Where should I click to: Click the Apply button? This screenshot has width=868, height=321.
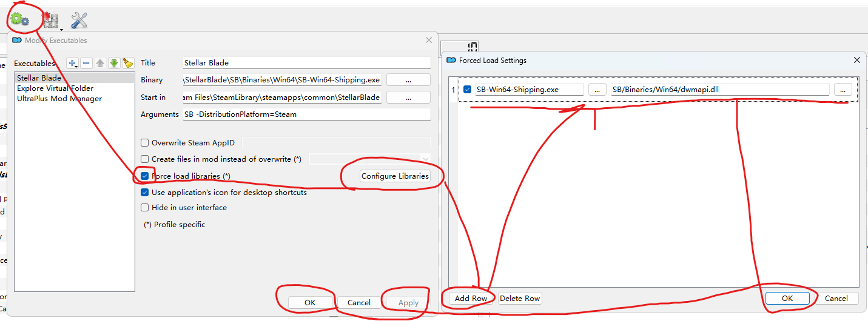(408, 302)
